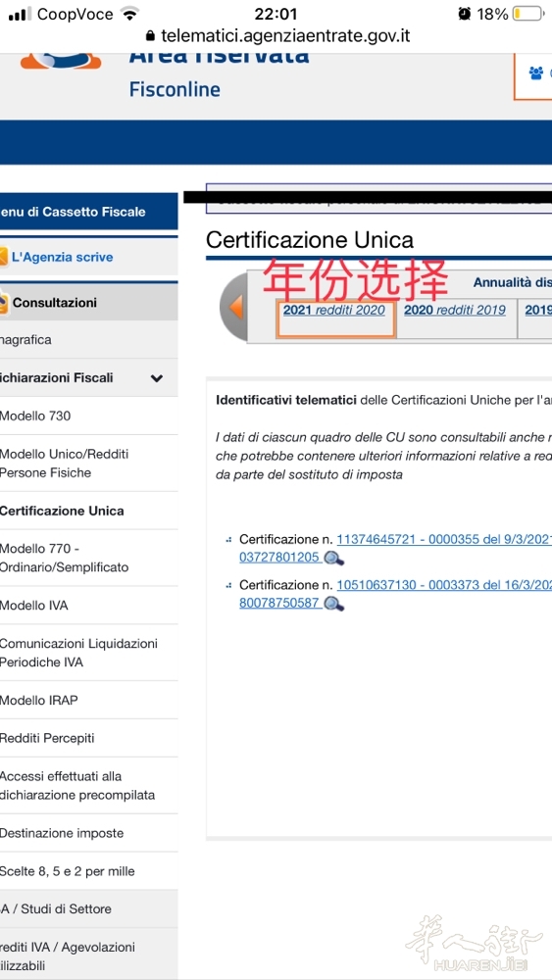Screen dimensions: 552x980
Task: Open Modello IRAP menu entry
Action: tap(89, 700)
